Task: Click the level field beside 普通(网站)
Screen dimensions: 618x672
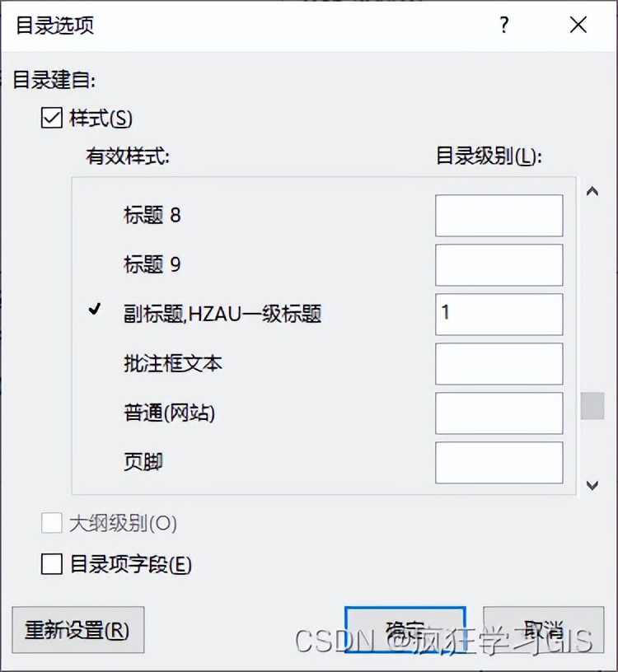Action: [x=499, y=413]
